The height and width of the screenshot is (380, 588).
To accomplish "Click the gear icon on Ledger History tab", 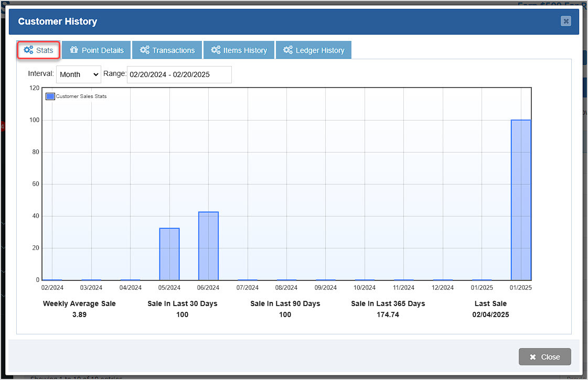I will [287, 50].
